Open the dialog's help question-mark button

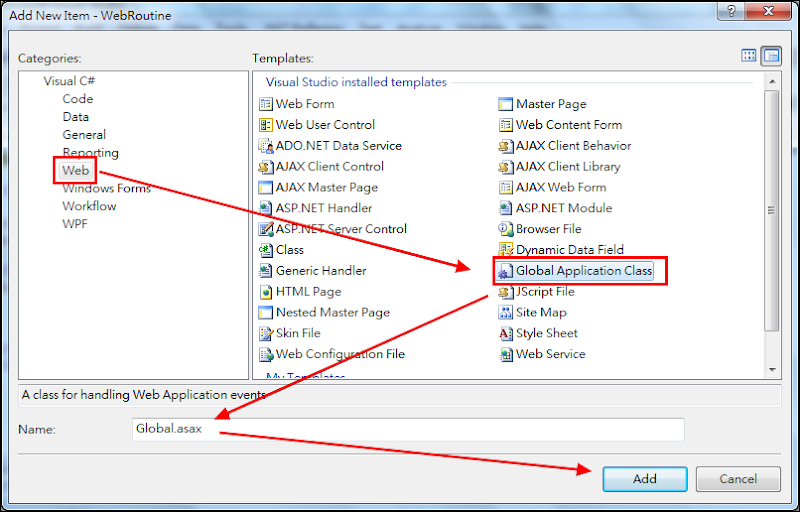[731, 11]
